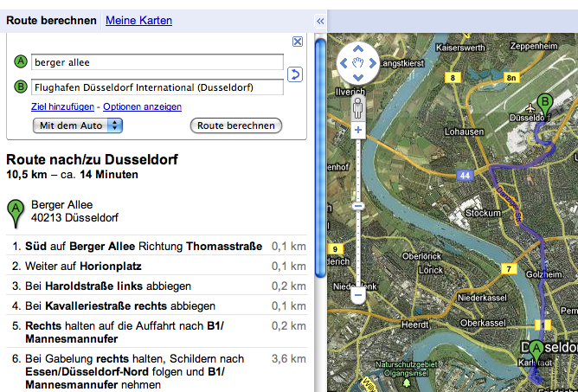Pan the map right with the arrow
This screenshot has height=392, width=578.
pyautogui.click(x=373, y=63)
